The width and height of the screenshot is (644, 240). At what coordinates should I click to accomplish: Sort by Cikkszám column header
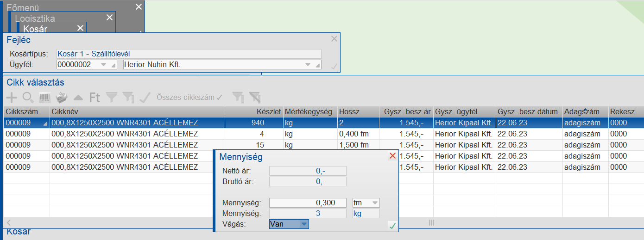[x=26, y=111]
